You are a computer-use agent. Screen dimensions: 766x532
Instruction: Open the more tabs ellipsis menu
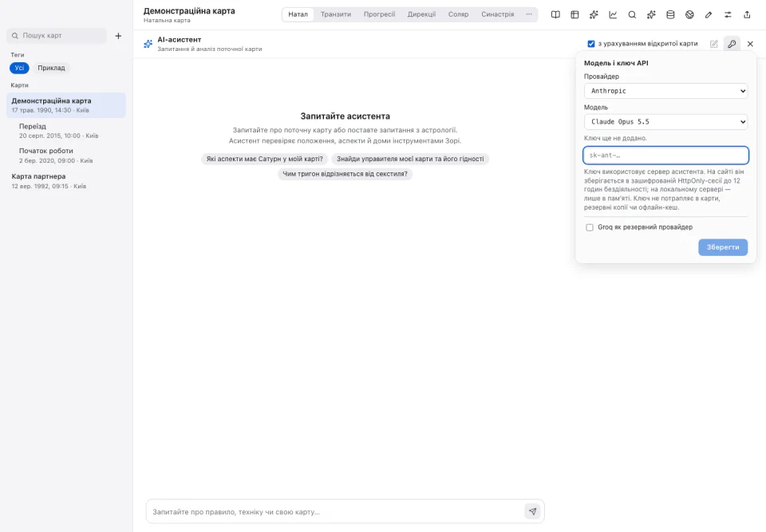[x=529, y=14]
